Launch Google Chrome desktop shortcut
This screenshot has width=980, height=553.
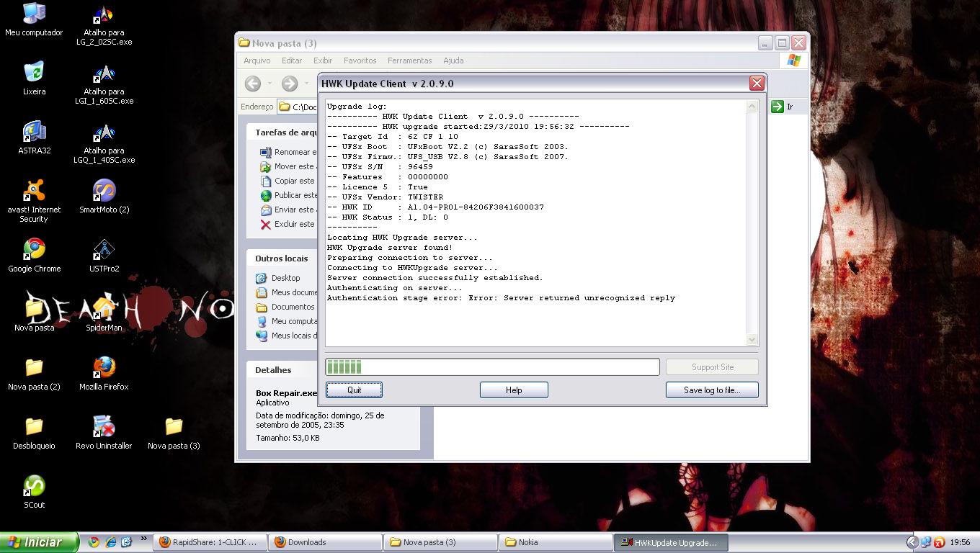pos(34,256)
